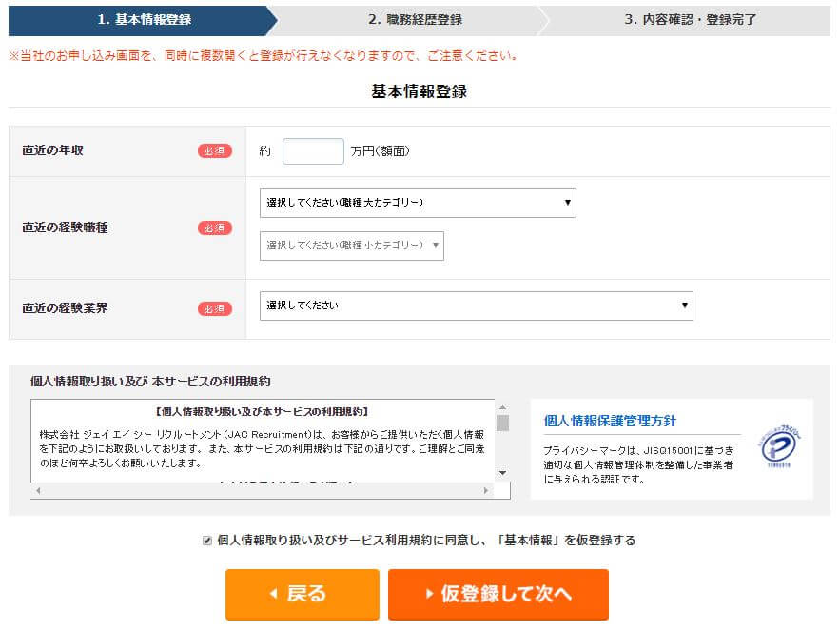Image resolution: width=840 pixels, height=631 pixels.
Task: Click terms box scroll-left arrow
Action: (x=38, y=490)
